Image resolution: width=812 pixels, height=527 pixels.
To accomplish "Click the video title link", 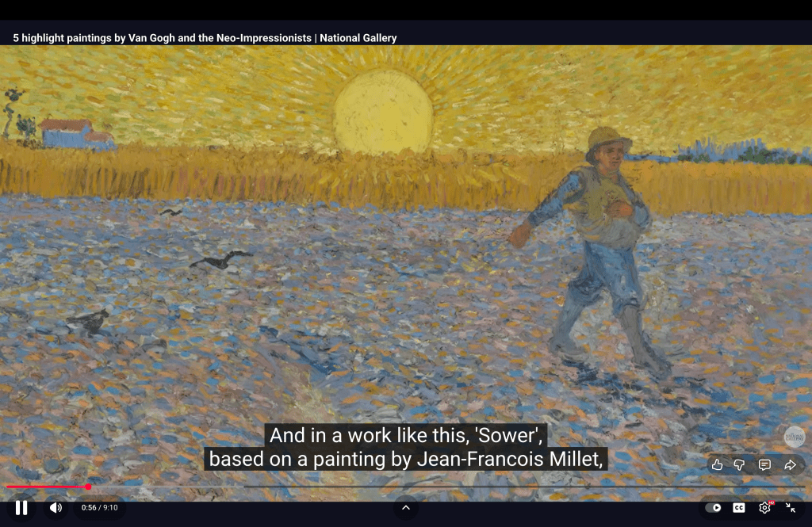I will click(x=205, y=38).
